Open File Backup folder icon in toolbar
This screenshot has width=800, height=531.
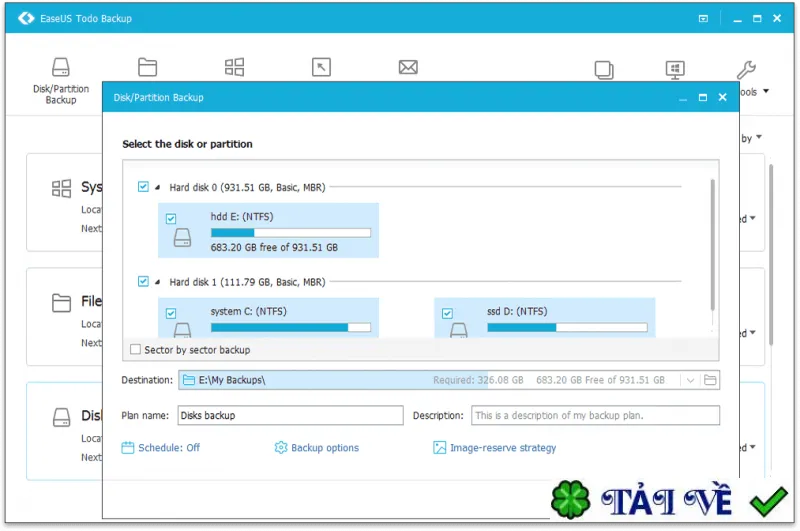point(147,67)
